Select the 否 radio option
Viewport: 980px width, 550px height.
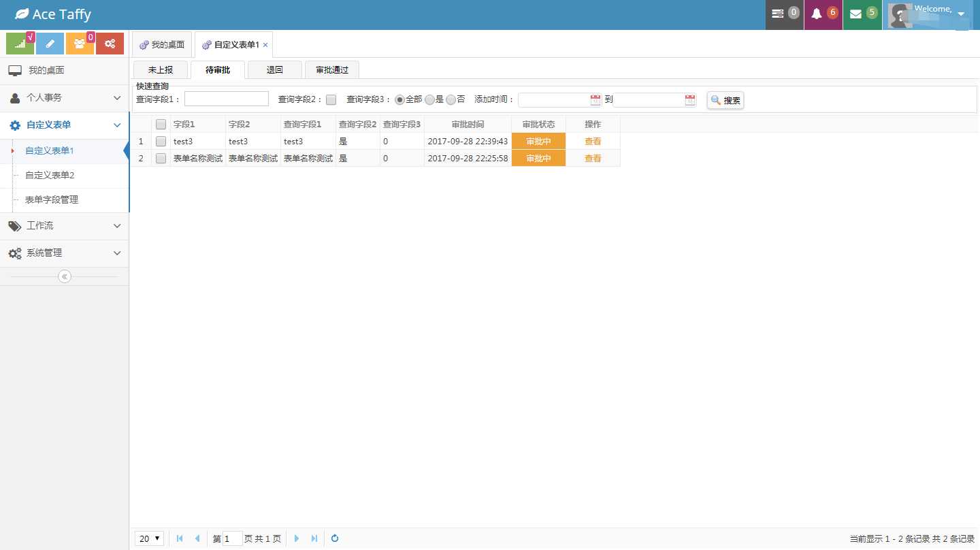tap(451, 99)
